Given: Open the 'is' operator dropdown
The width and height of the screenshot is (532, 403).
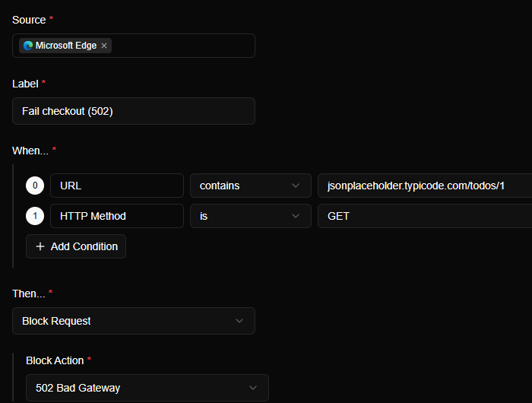Looking at the screenshot, I should tap(251, 216).
